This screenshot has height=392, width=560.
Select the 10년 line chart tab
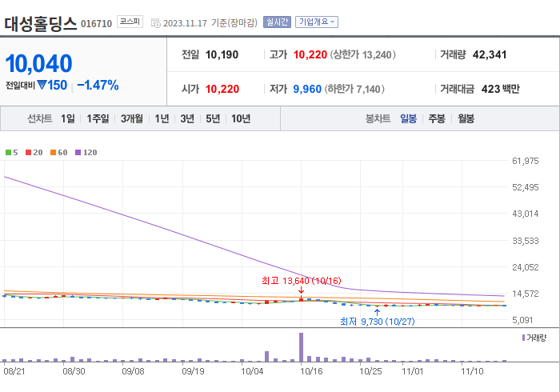[241, 118]
